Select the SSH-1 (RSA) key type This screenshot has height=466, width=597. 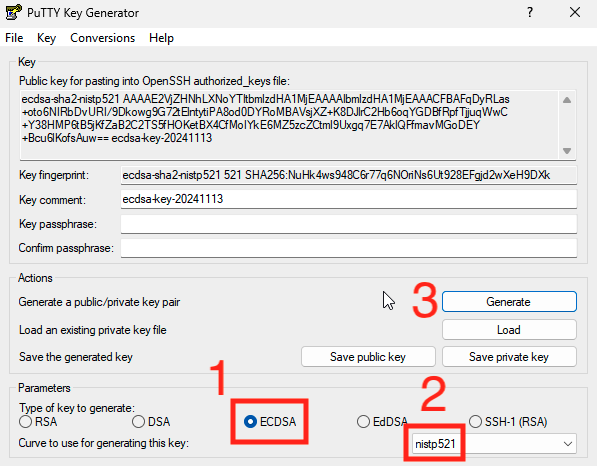(508, 422)
